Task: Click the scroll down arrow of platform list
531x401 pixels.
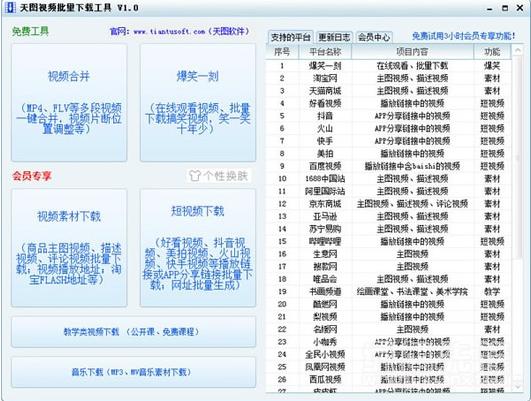Action: (517, 386)
